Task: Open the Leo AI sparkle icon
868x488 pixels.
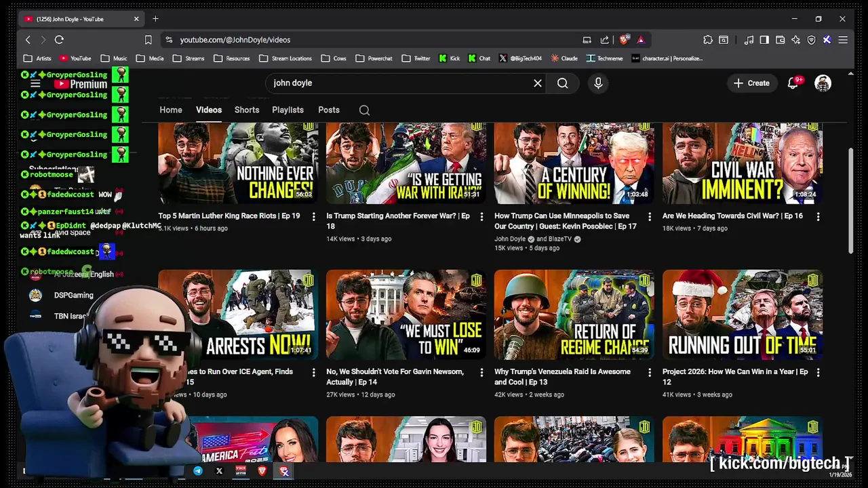Action: point(795,40)
